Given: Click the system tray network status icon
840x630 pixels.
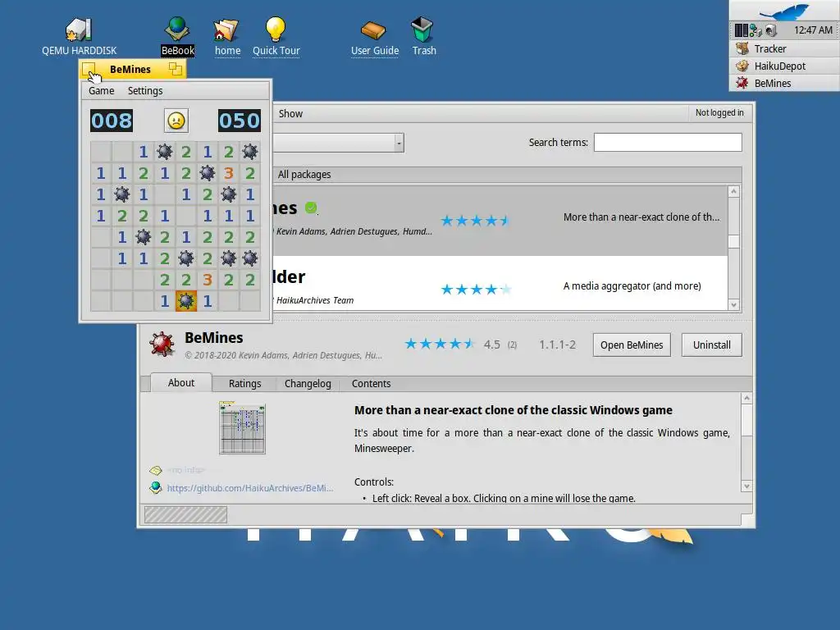Looking at the screenshot, I should coord(756,30).
